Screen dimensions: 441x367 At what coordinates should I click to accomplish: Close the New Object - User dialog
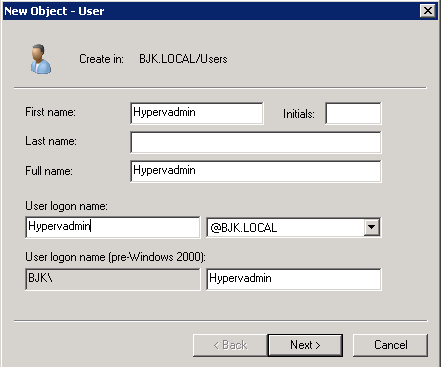click(x=428, y=11)
